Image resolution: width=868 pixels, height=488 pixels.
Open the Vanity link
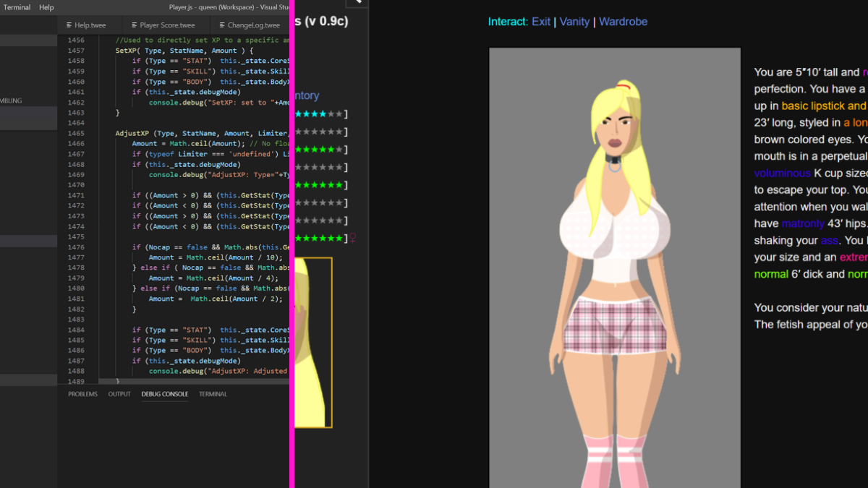coord(574,22)
